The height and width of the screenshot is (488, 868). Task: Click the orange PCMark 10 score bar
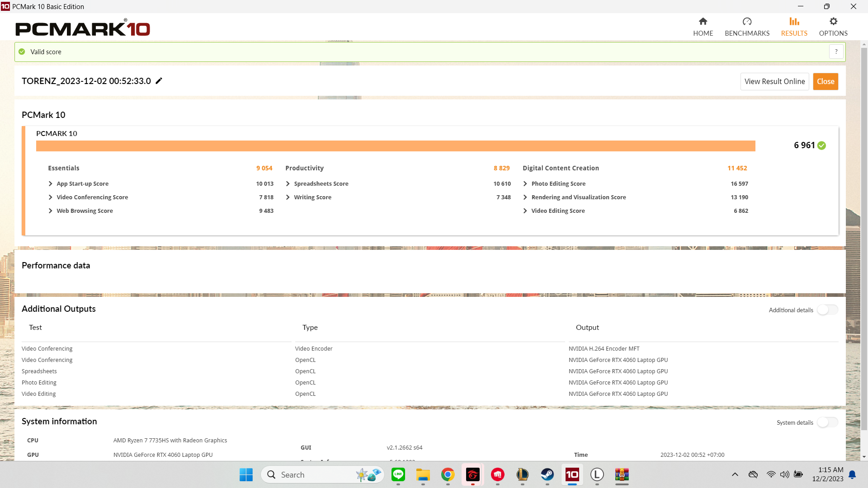click(396, 146)
